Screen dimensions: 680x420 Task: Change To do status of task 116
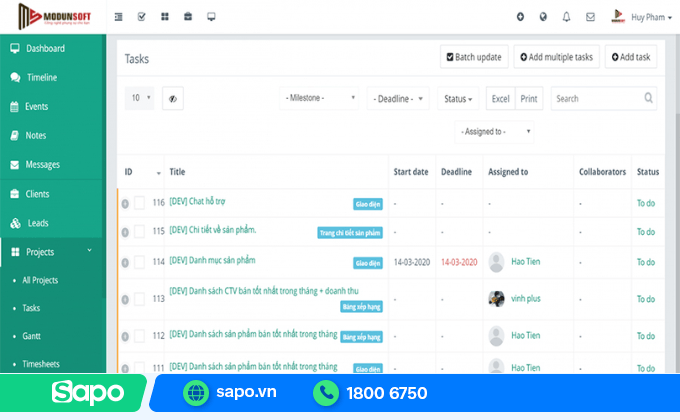pos(646,203)
